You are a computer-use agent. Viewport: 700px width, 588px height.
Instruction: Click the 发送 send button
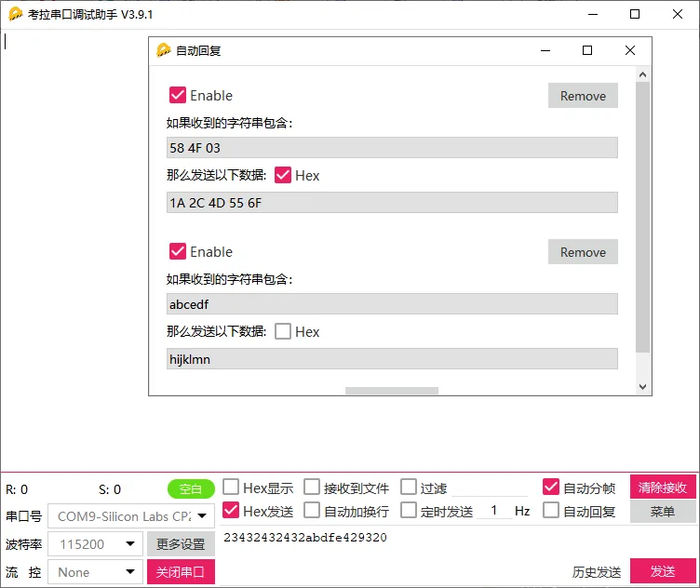pos(663,571)
